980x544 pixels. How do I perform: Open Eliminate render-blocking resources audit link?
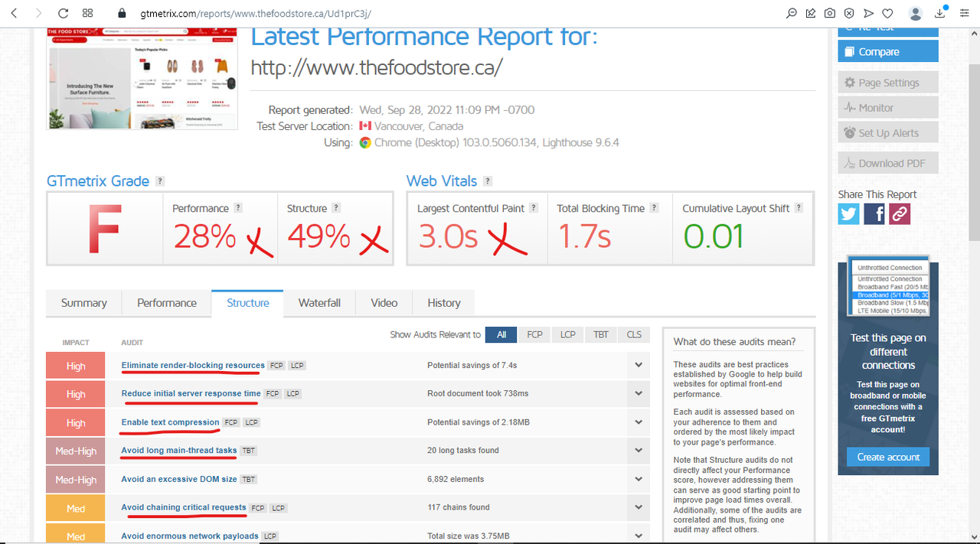click(x=193, y=366)
